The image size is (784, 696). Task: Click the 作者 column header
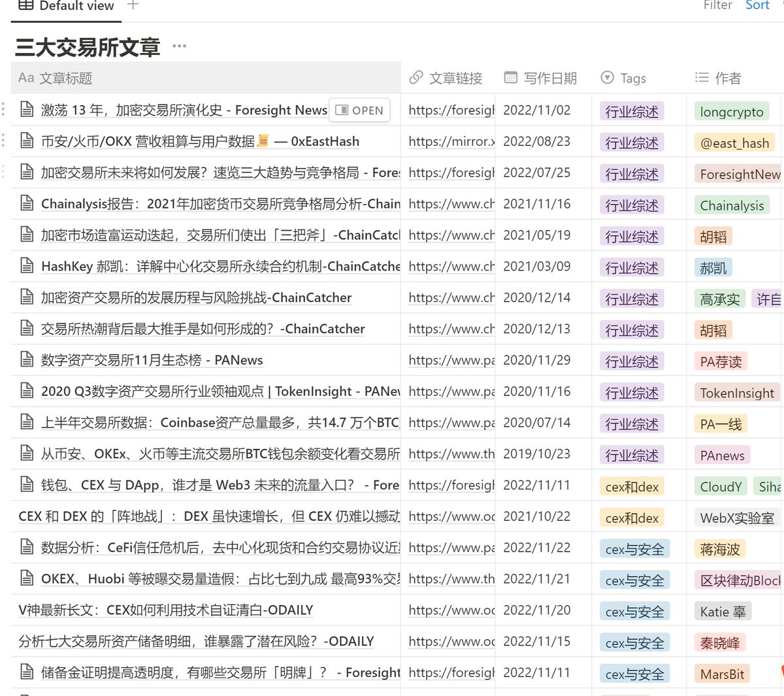point(735,78)
